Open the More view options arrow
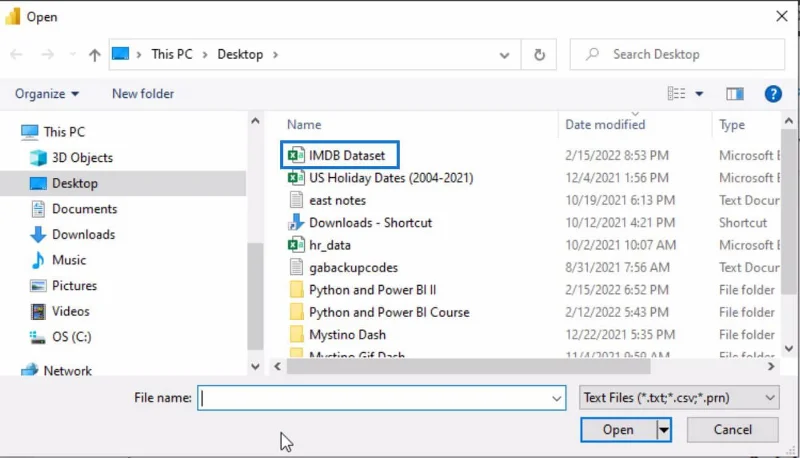The height and width of the screenshot is (458, 800). point(699,94)
